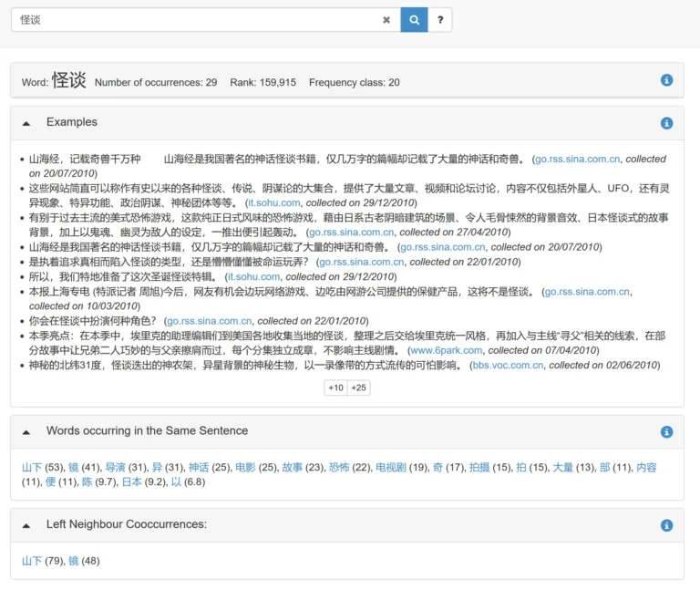Collapse the Left Neighbour Cooccurrences section

click(x=26, y=525)
